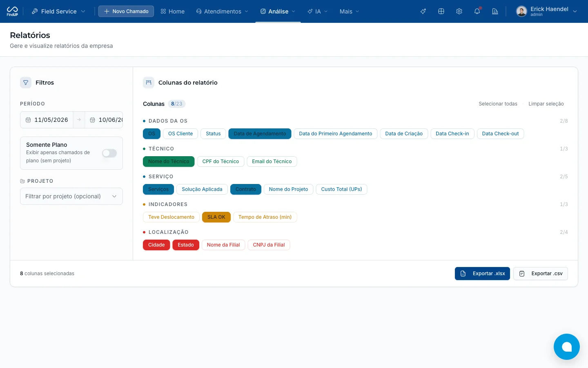Expand the Atendimentos menu
Image resolution: width=588 pixels, height=368 pixels.
pyautogui.click(x=222, y=11)
